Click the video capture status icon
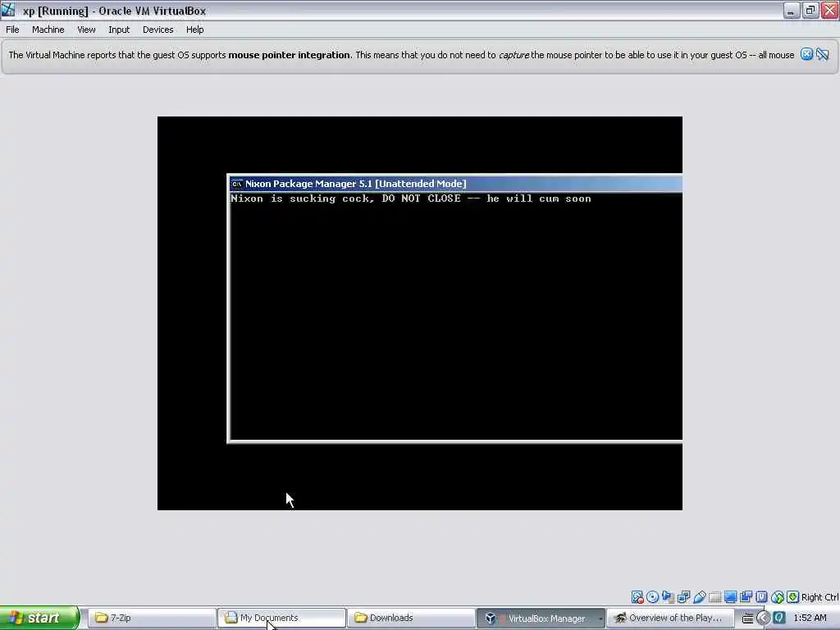 click(746, 597)
